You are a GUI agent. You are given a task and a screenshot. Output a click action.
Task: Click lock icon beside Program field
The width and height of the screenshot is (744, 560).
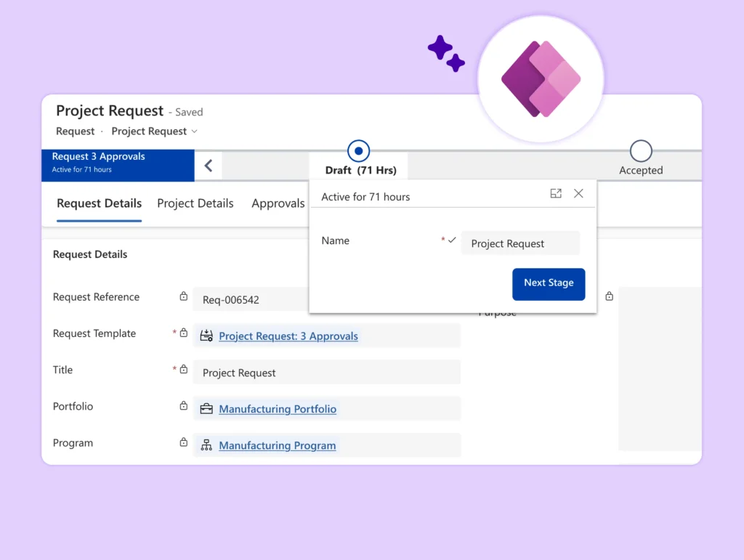[x=184, y=442]
